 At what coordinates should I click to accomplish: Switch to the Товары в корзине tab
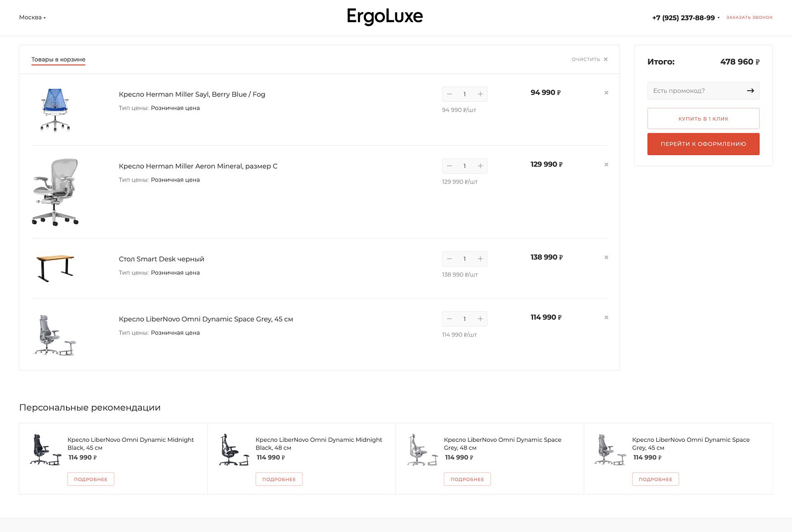click(58, 59)
